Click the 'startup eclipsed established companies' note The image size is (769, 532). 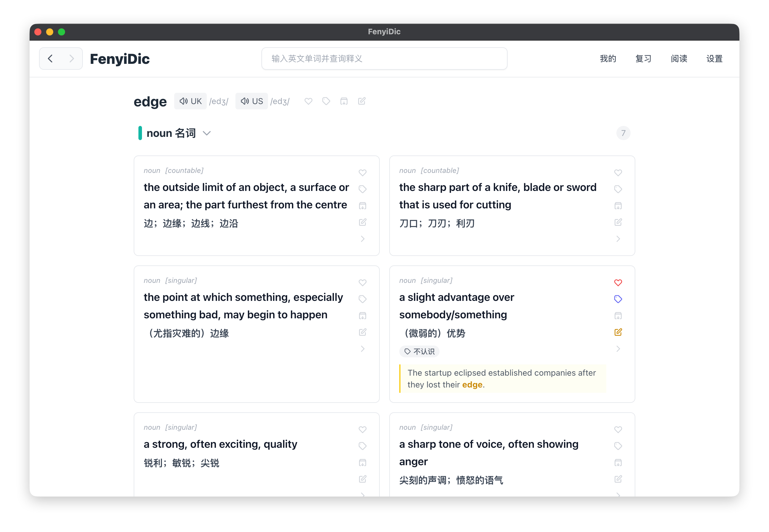coord(503,379)
